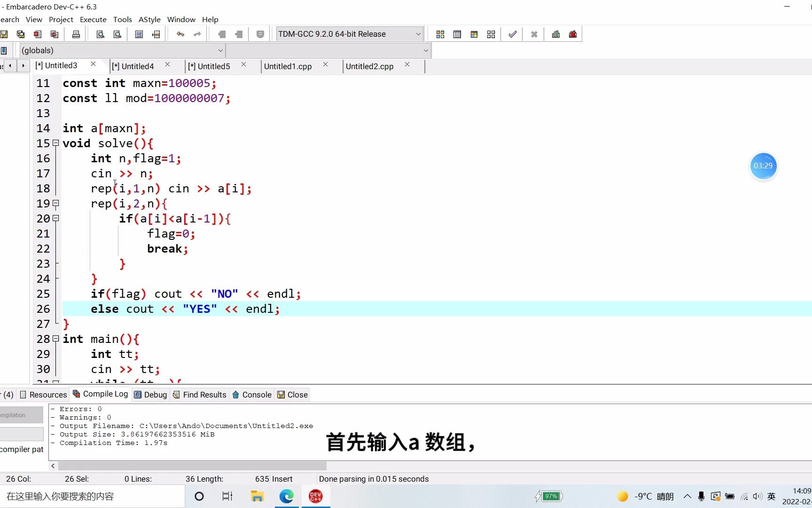Viewport: 812px width, 508px height.
Task: Print the source code
Action: [x=76, y=34]
